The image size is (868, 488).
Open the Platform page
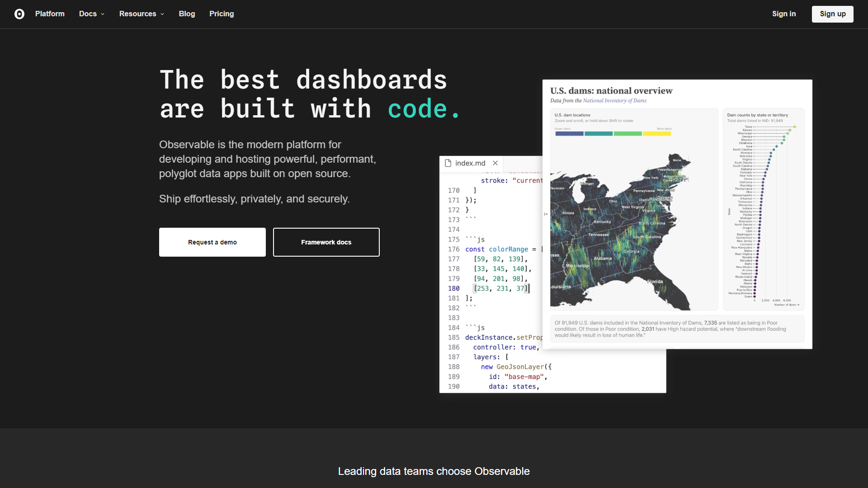(x=50, y=14)
